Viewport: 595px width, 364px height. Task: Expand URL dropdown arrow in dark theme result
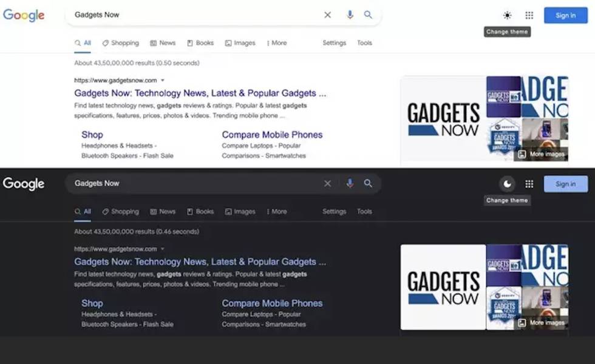click(x=163, y=249)
